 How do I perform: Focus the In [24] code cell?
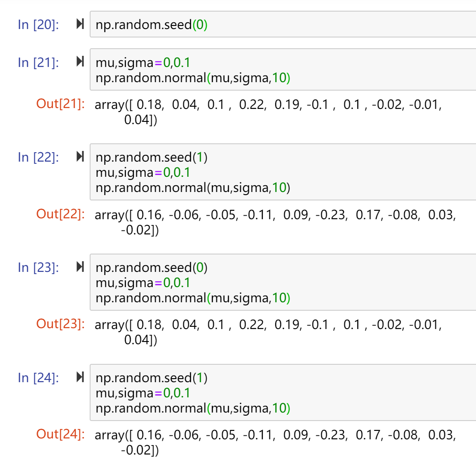(x=283, y=392)
